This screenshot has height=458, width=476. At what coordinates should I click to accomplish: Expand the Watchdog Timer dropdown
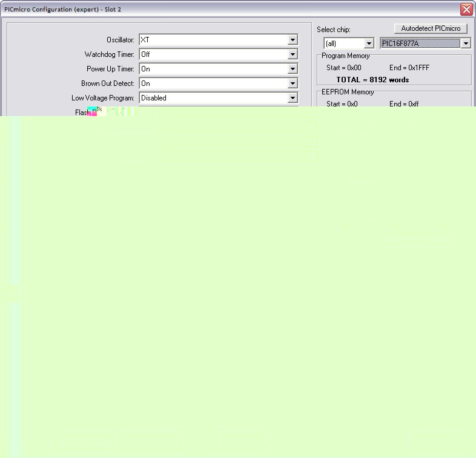pos(219,54)
